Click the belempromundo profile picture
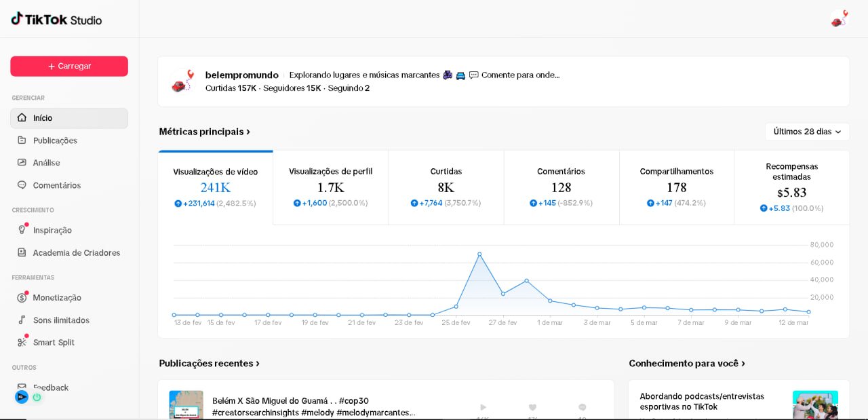Screen dimensions: 868x420 click(x=182, y=81)
